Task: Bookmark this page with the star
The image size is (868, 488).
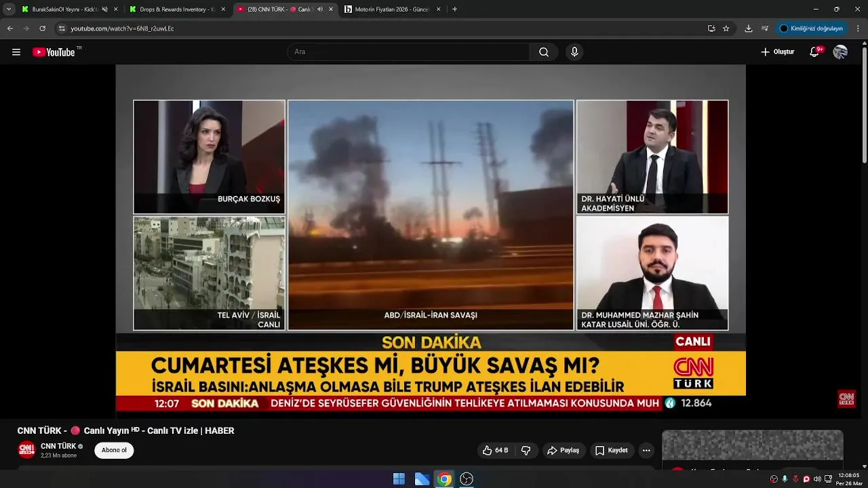Action: coord(726,28)
